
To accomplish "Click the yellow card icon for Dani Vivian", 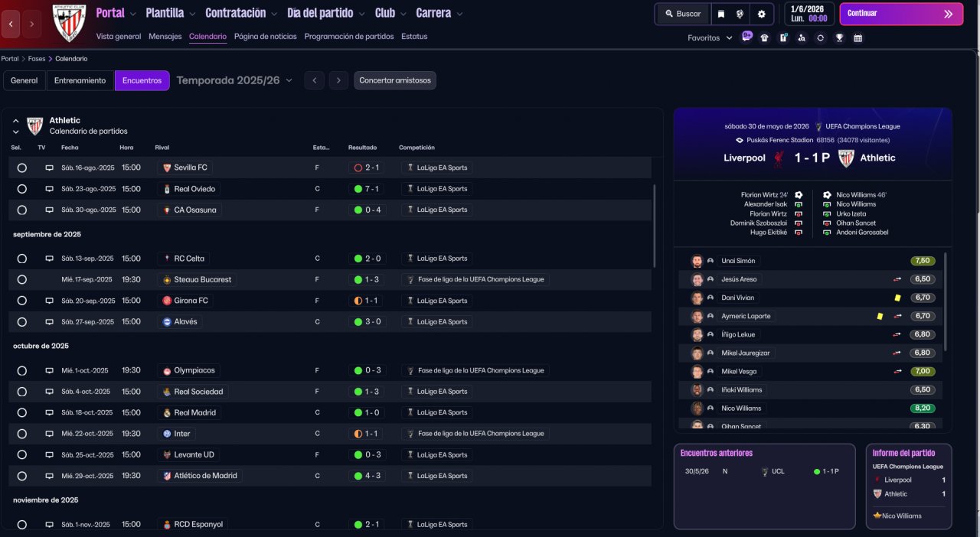I will [897, 298].
